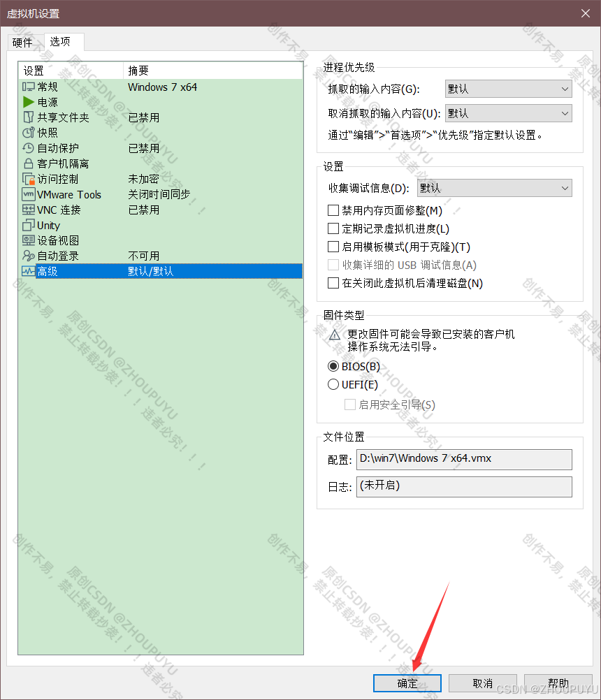Click the 设置 column header
This screenshot has height=700, width=601.
point(71,71)
